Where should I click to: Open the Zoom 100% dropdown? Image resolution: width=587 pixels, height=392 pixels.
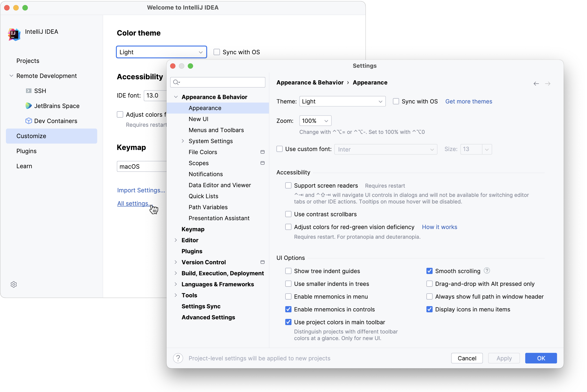pos(315,121)
